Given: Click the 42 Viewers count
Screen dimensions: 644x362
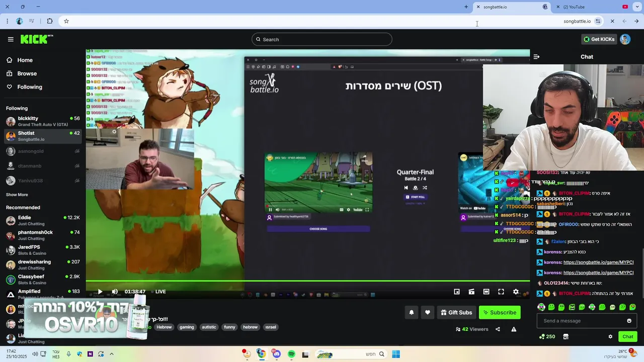Looking at the screenshot, I should [472, 329].
